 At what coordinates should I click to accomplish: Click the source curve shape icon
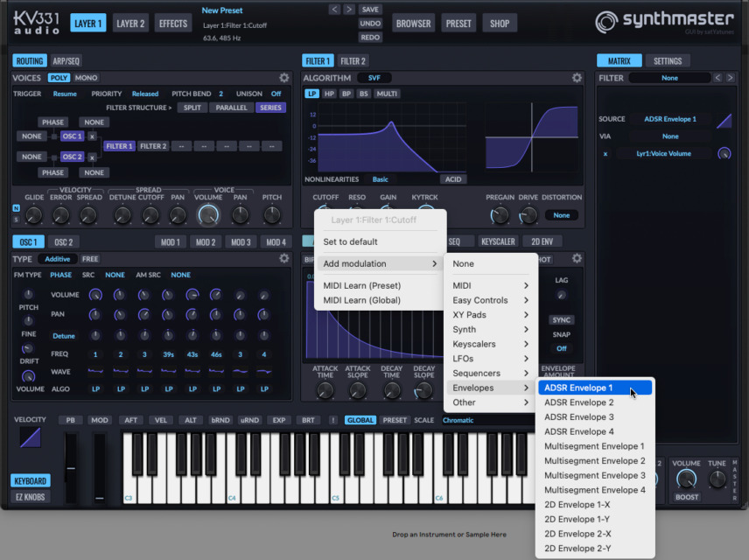point(724,121)
